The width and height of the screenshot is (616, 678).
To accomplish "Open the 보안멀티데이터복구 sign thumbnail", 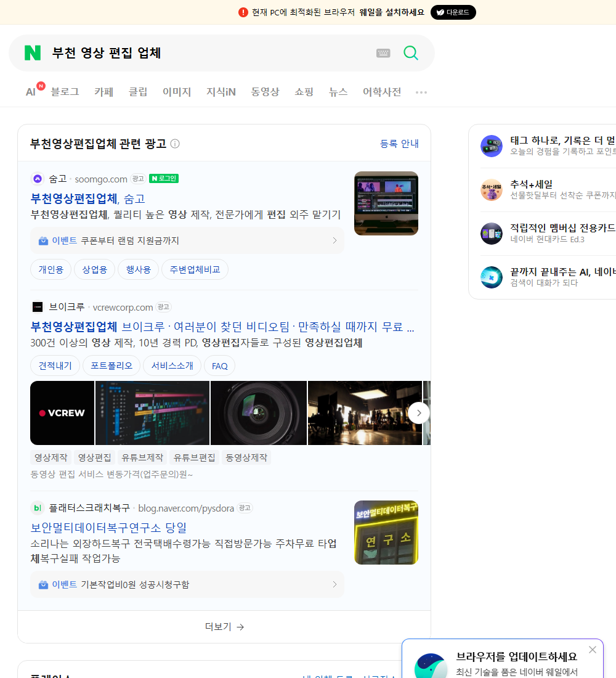I will pos(386,533).
